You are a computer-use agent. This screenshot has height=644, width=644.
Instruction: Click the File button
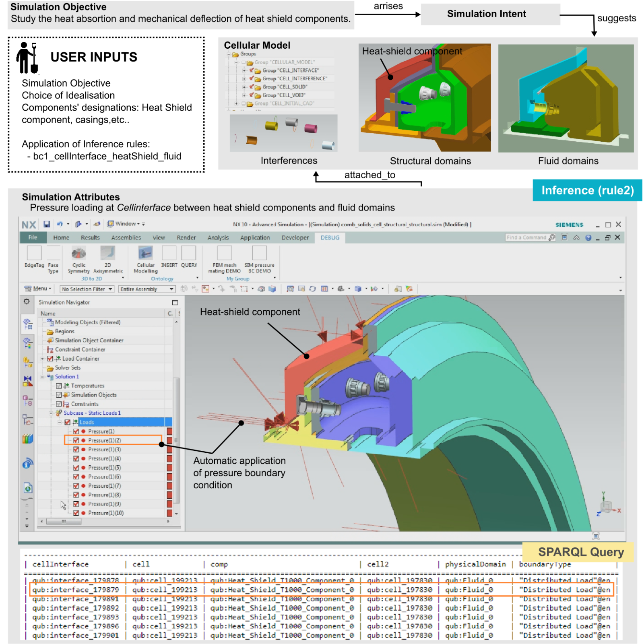point(33,237)
